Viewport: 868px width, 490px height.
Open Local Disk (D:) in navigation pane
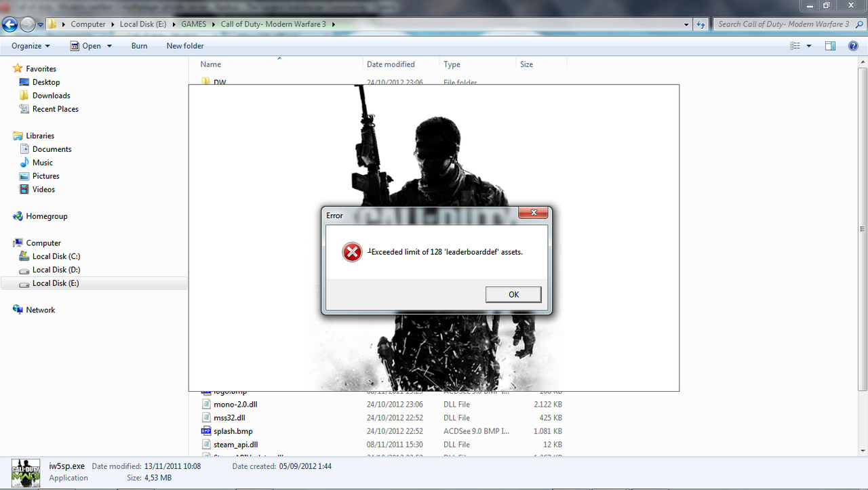click(56, 270)
